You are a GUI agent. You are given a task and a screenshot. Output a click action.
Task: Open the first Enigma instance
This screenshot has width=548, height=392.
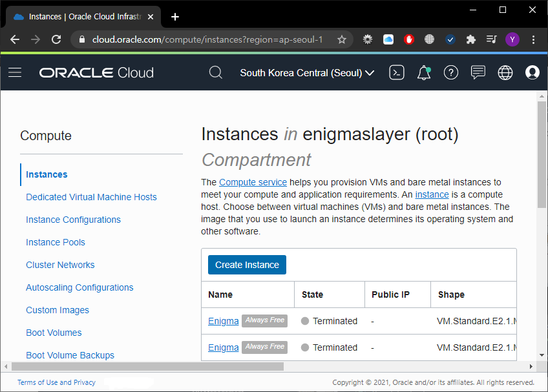(x=223, y=321)
